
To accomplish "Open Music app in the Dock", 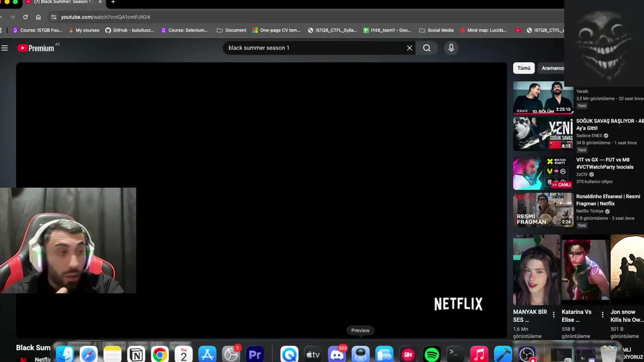I will point(479,354).
